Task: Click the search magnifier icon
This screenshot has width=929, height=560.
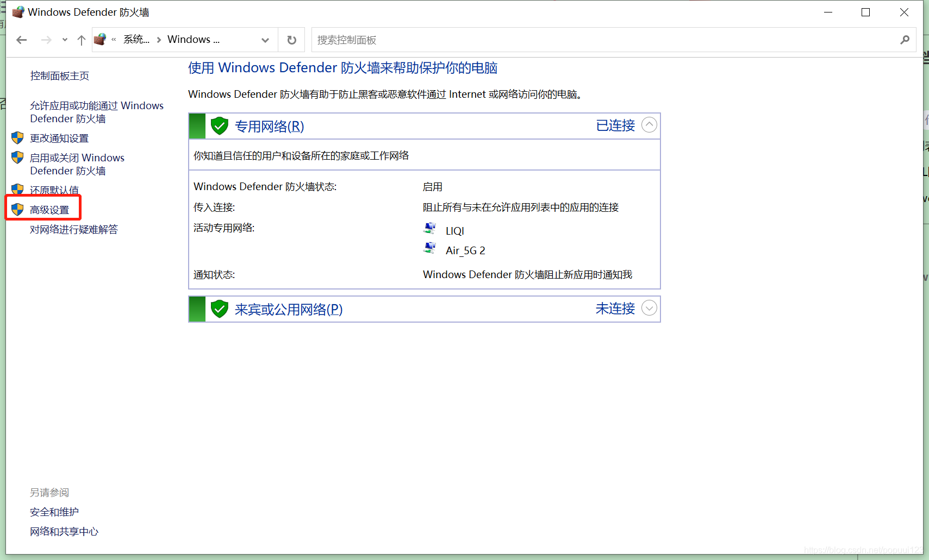Action: click(x=905, y=39)
